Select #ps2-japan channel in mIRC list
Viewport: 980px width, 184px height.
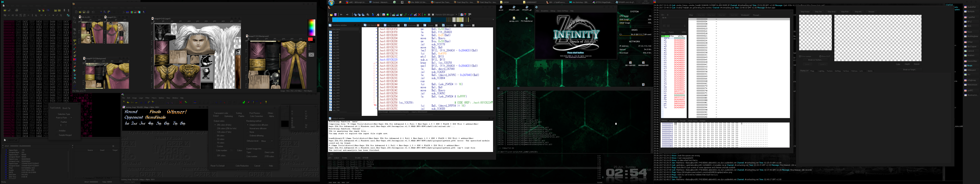[x=972, y=47]
